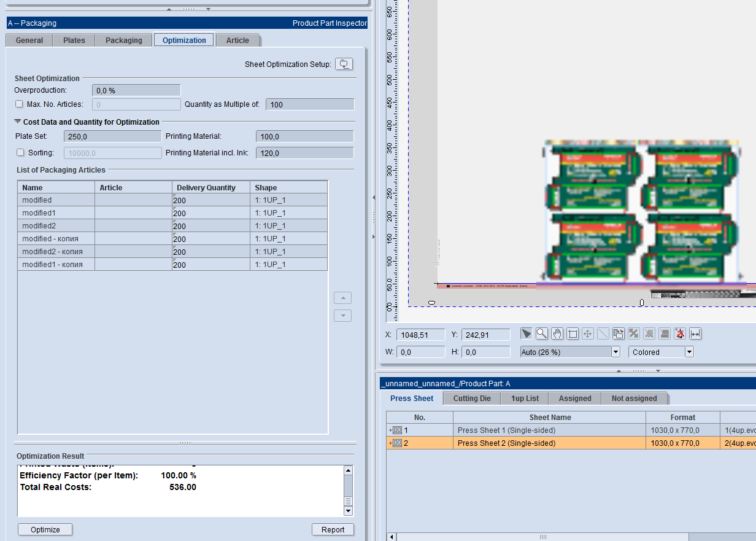Move selected article up
Screen dimensions: 756x541
(342, 298)
